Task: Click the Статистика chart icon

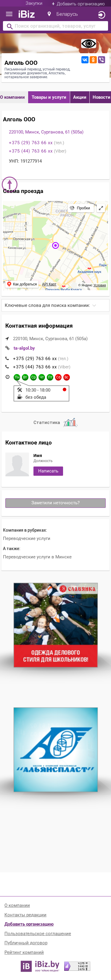Action: click(x=70, y=422)
